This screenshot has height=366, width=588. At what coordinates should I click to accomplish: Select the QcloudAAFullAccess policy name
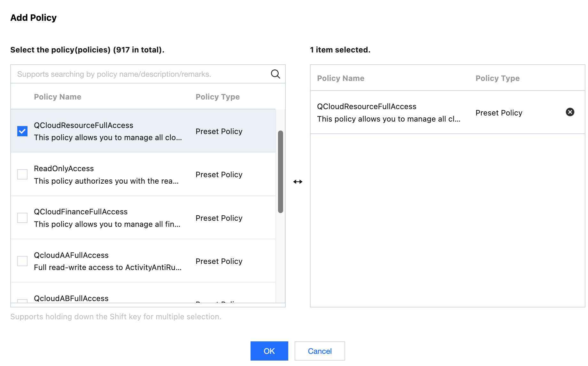71,255
